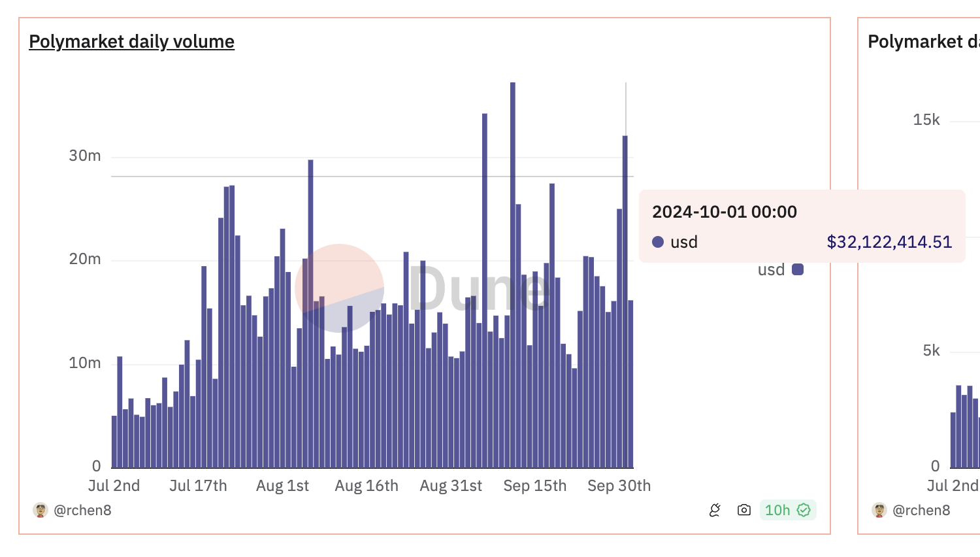This screenshot has width=980, height=557.
Task: Click rchen8 avatar in first panel
Action: click(41, 510)
